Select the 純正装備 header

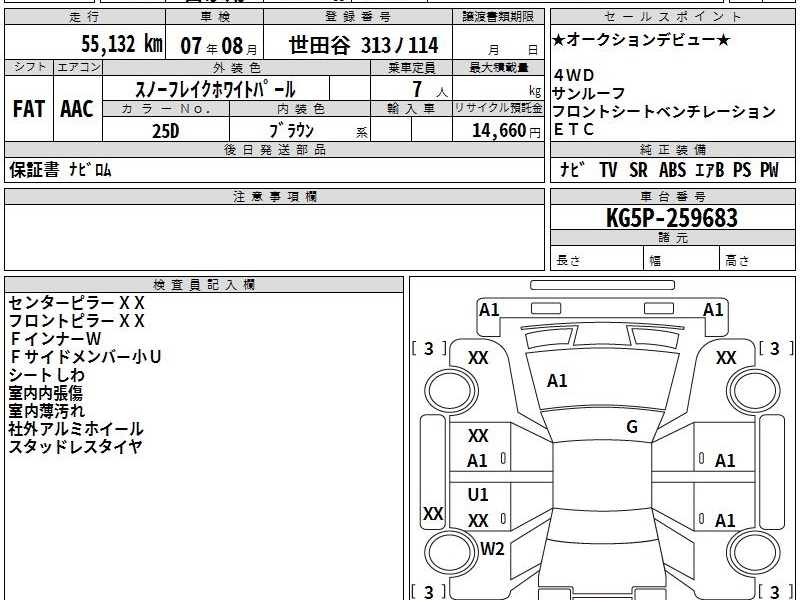672,150
